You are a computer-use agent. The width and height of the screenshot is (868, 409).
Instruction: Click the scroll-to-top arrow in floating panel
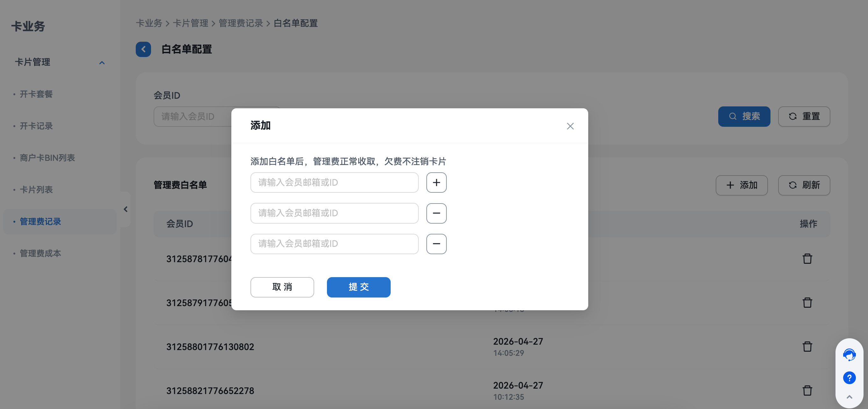(849, 397)
